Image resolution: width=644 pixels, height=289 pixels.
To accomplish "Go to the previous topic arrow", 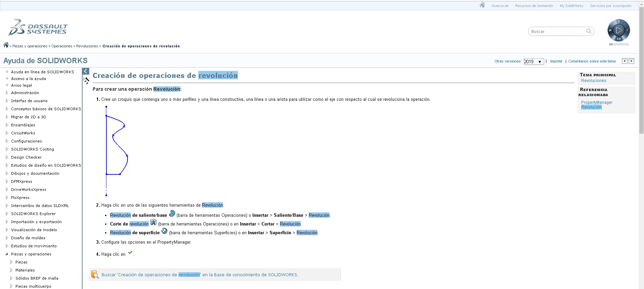I will 625,61.
